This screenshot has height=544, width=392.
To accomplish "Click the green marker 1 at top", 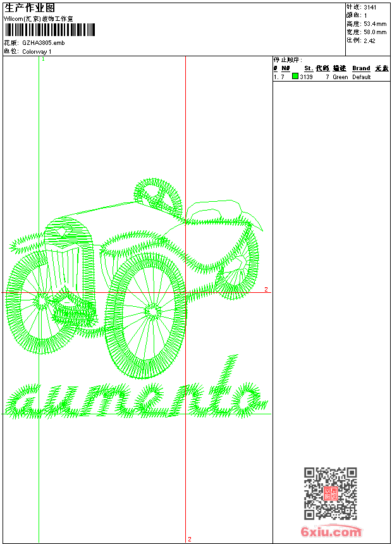I will click(43, 59).
